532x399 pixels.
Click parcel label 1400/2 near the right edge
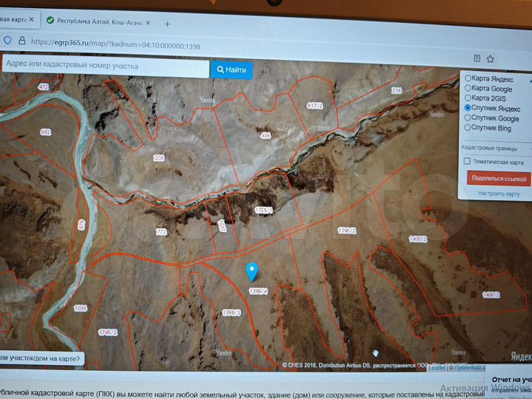pyautogui.click(x=491, y=295)
